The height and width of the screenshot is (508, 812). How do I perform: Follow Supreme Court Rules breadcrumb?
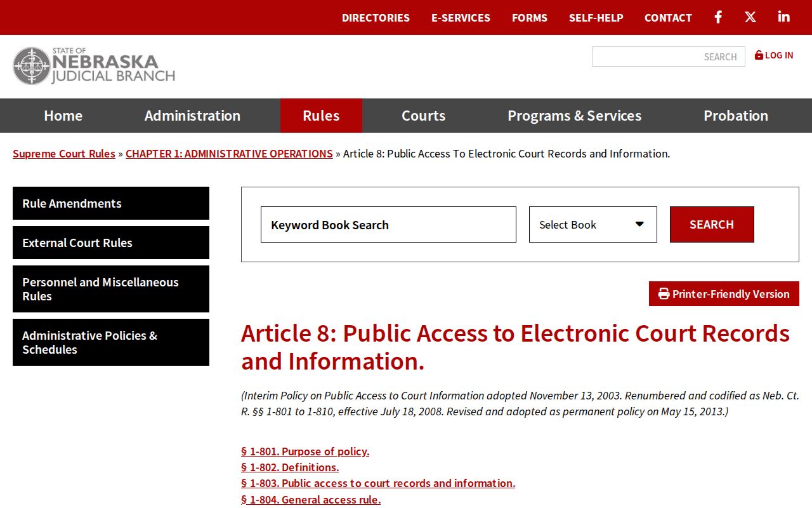(x=64, y=154)
